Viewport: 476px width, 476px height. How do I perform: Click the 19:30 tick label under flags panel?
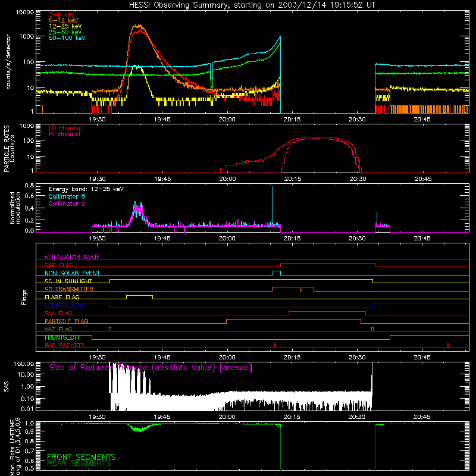pos(98,358)
